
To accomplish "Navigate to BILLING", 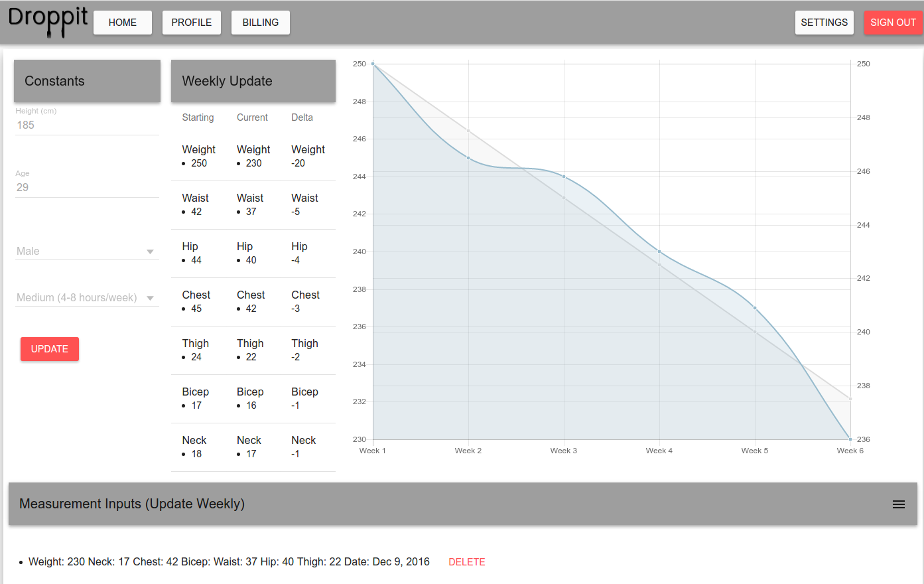I will [261, 23].
